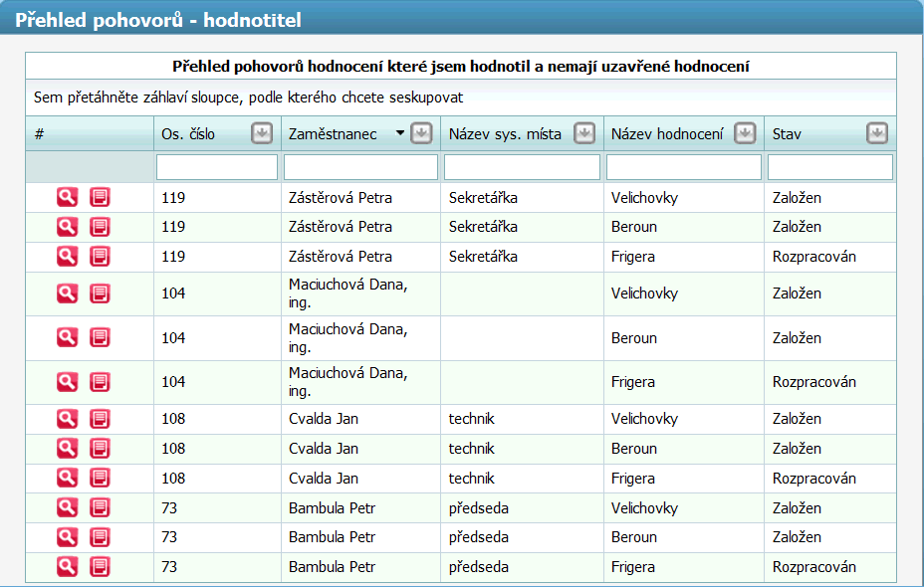Click magnifier icon for Bambula Petr Velichovky row
Screen dimensions: 924x587
click(67, 507)
